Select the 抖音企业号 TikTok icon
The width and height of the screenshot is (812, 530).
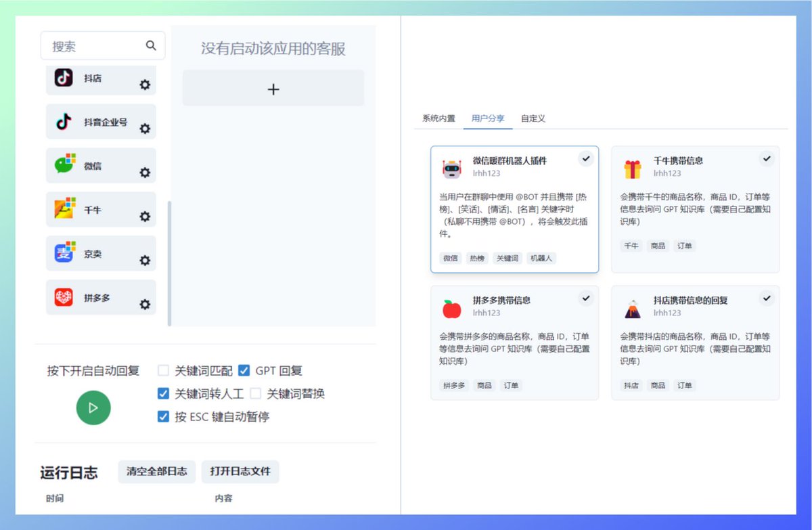pyautogui.click(x=64, y=122)
